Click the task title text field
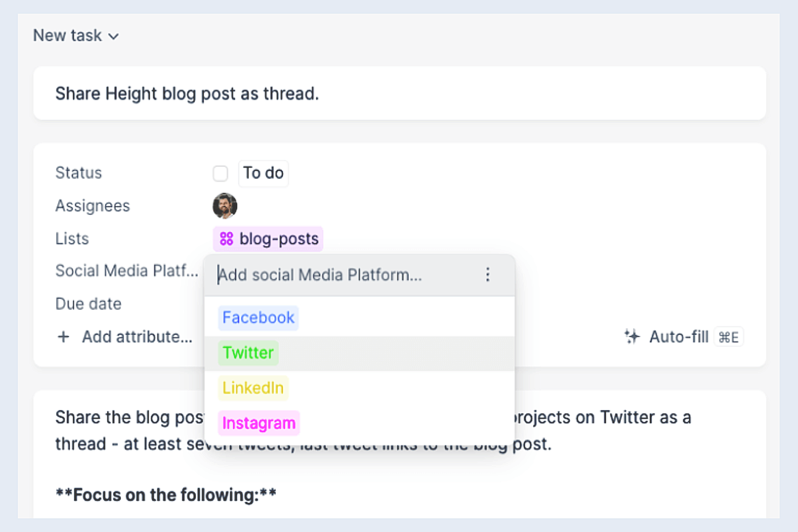 (x=400, y=94)
